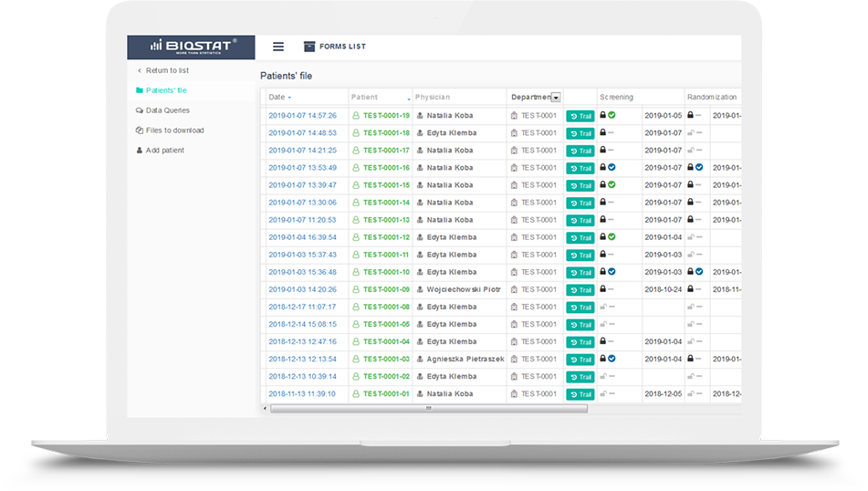Screen dimensions: 868x491
Task: Click screening date 2019-01-05 cell
Action: 664,116
